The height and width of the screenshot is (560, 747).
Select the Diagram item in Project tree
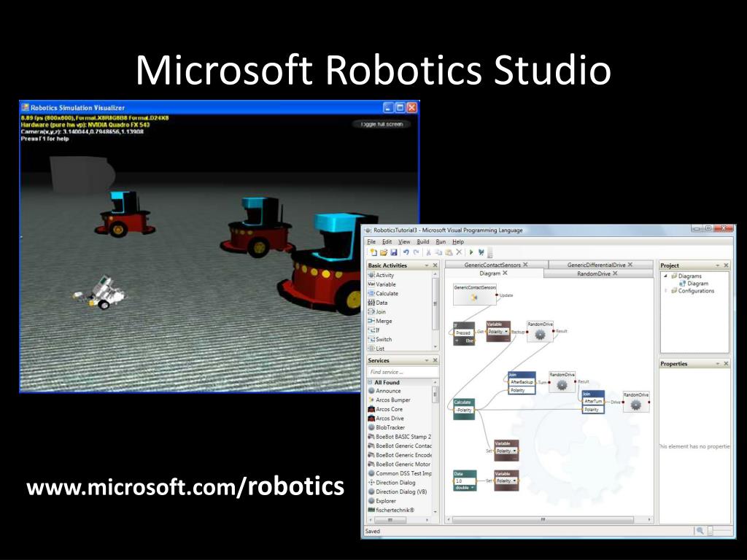(x=694, y=284)
